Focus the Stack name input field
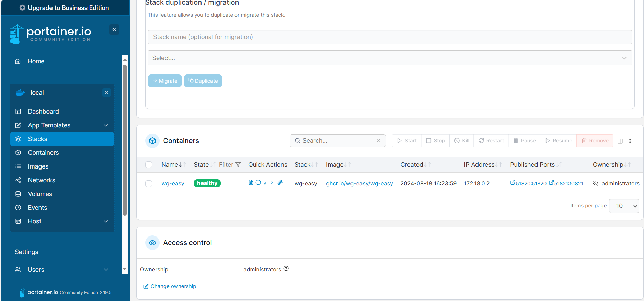Screen dimensions: 644x301 click(x=390, y=37)
